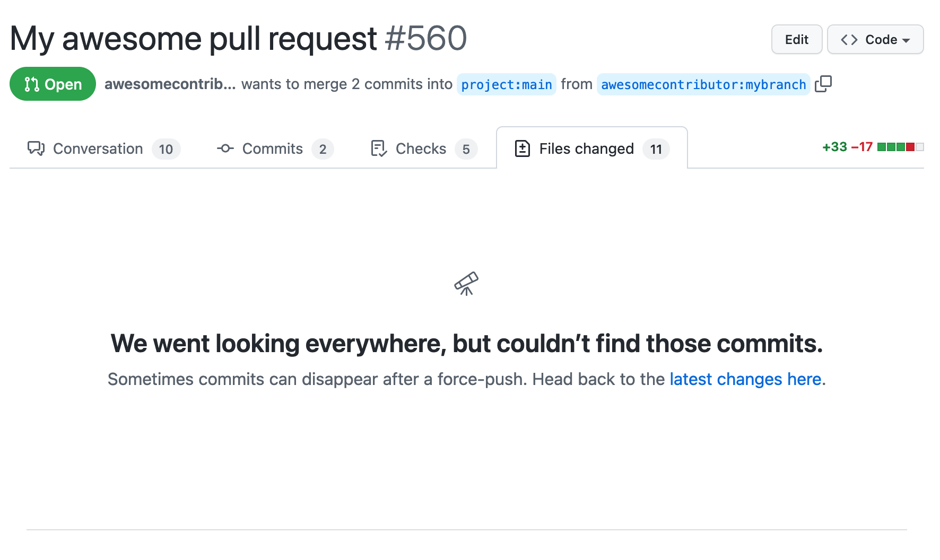
Task: Click the conversation bubble icon on Conversation tab
Action: (x=36, y=148)
